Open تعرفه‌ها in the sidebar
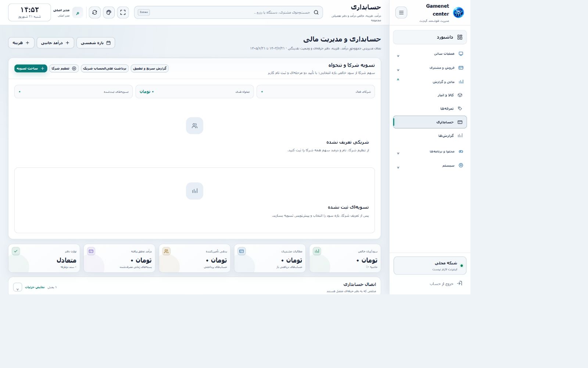Image resolution: width=588 pixels, height=368 pixels. coord(430,109)
